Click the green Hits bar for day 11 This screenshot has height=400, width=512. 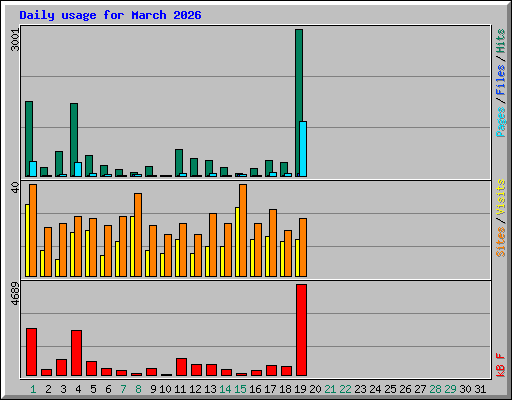coord(179,162)
